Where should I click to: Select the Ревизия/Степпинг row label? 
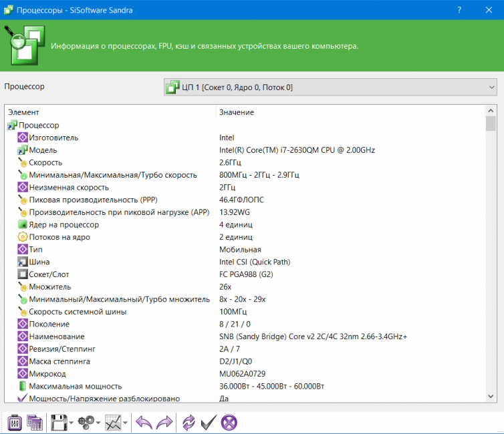coord(62,349)
